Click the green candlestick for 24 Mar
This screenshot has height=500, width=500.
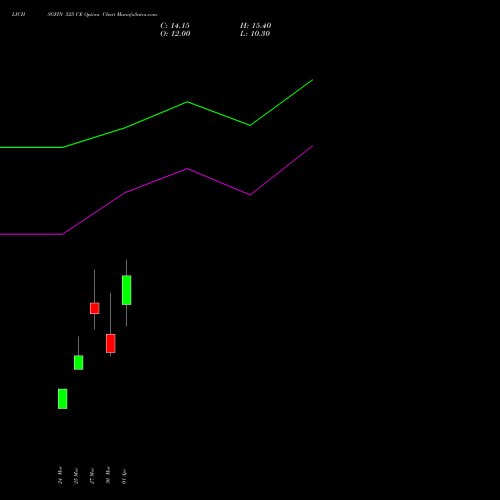[63, 399]
